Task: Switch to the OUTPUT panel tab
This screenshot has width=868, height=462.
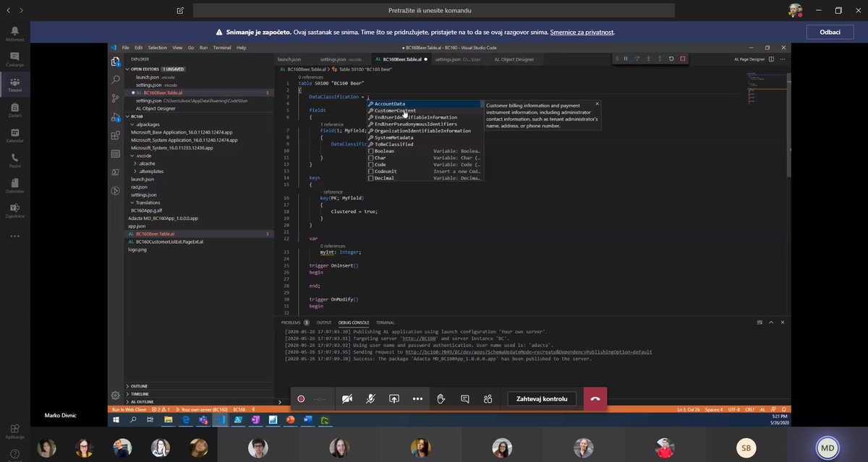Action: 324,322
